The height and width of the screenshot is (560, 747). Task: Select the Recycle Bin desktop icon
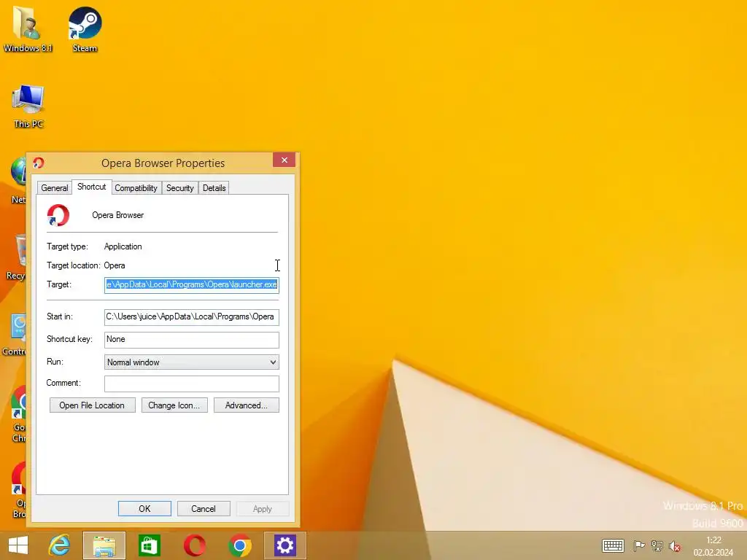(x=16, y=257)
